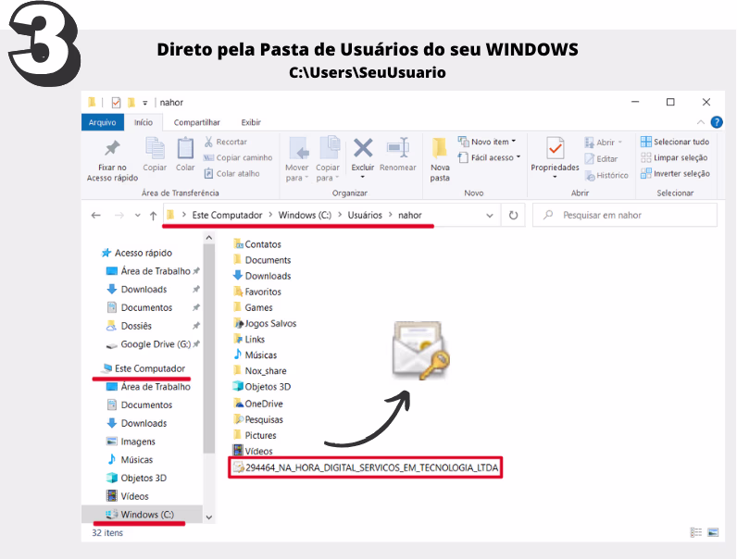The image size is (737, 560).
Task: Click Windows (C:) in address bar
Action: click(x=305, y=215)
